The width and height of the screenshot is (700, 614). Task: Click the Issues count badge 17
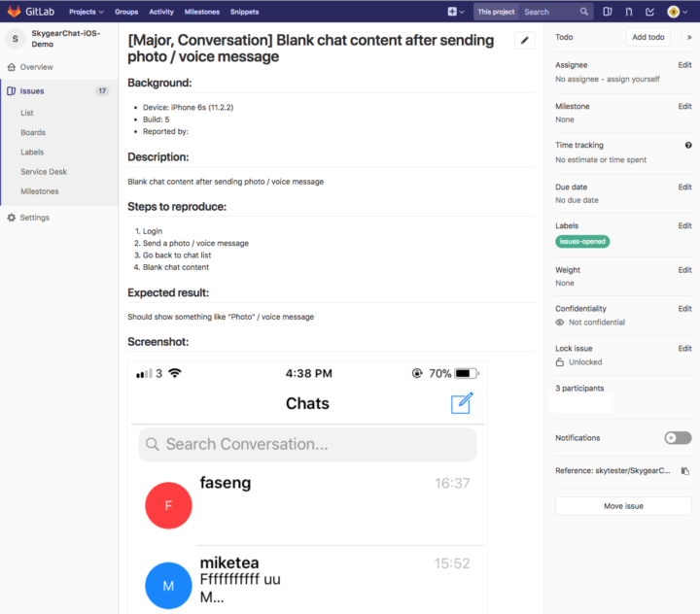(x=102, y=91)
